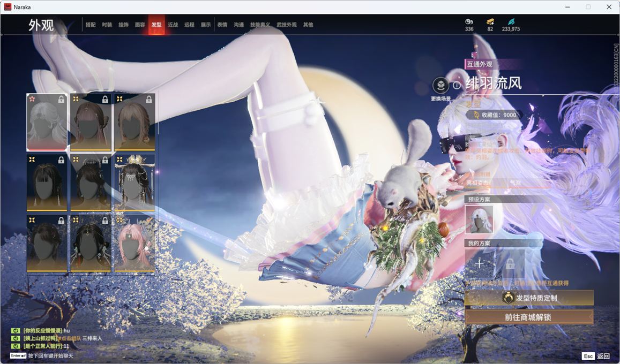Click the hairstyle list scrollbar
Image resolution: width=620 pixels, height=364 pixels.
pyautogui.click(x=158, y=123)
